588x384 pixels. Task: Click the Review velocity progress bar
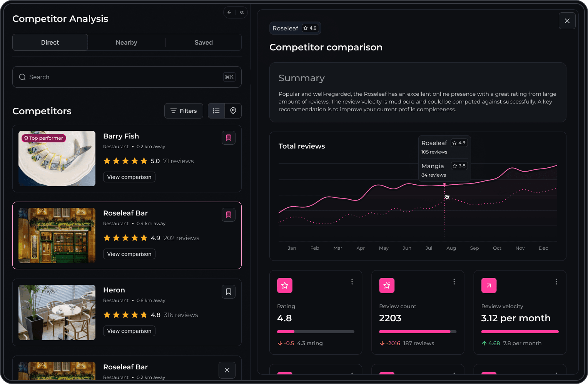[x=520, y=332]
